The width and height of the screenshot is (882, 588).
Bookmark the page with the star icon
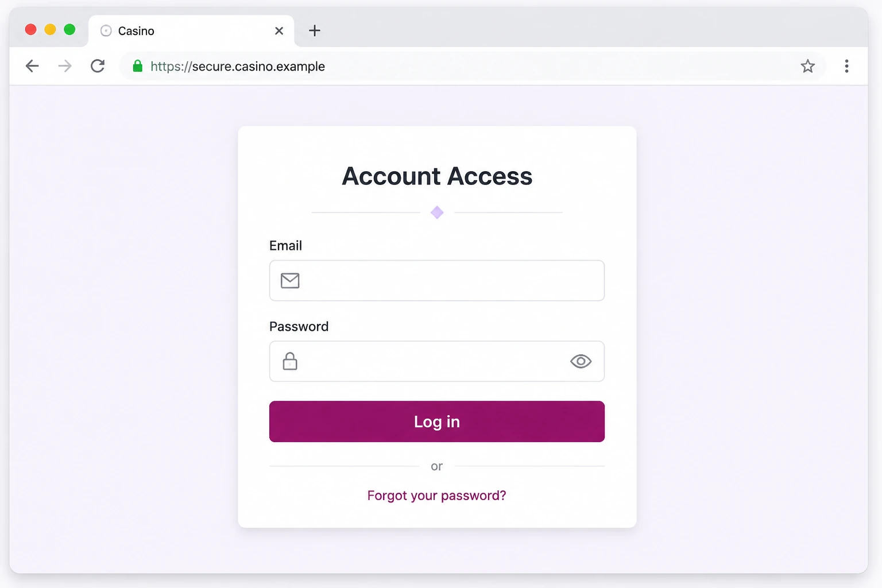[808, 66]
